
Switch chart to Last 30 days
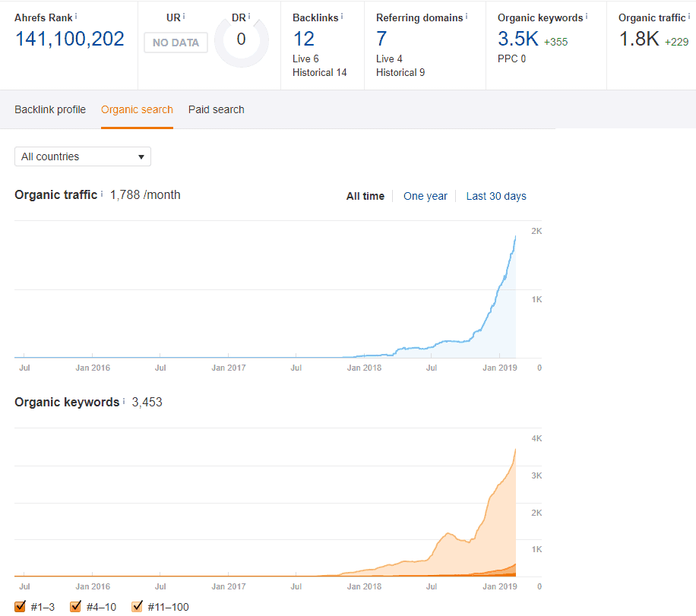pos(496,196)
